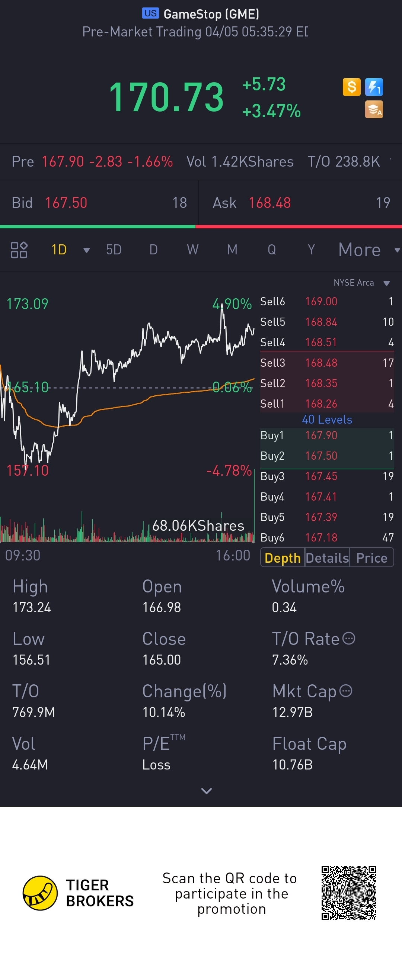This screenshot has width=402, height=980.
Task: Tap the Buy4 167.41 order row
Action: pos(327,497)
